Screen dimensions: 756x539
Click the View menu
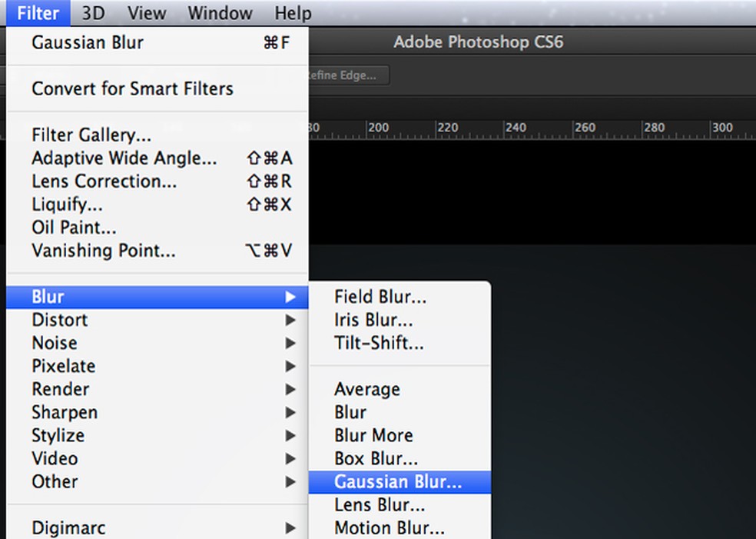pyautogui.click(x=147, y=13)
